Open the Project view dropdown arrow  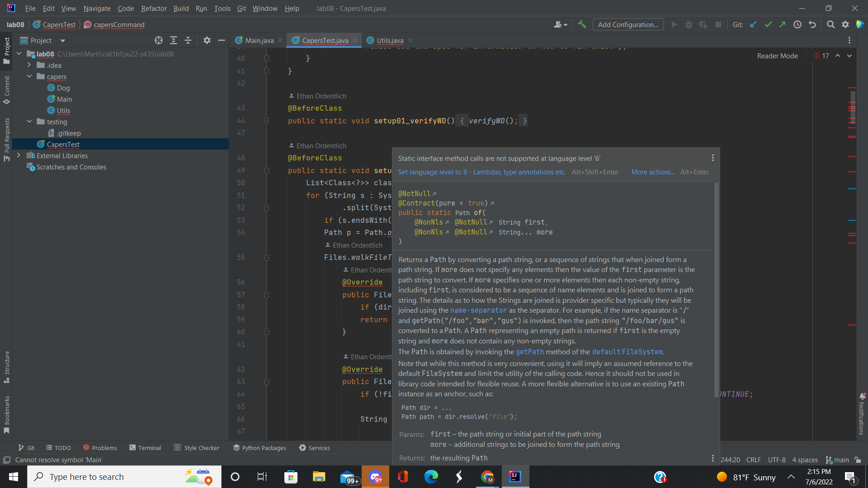point(63,41)
